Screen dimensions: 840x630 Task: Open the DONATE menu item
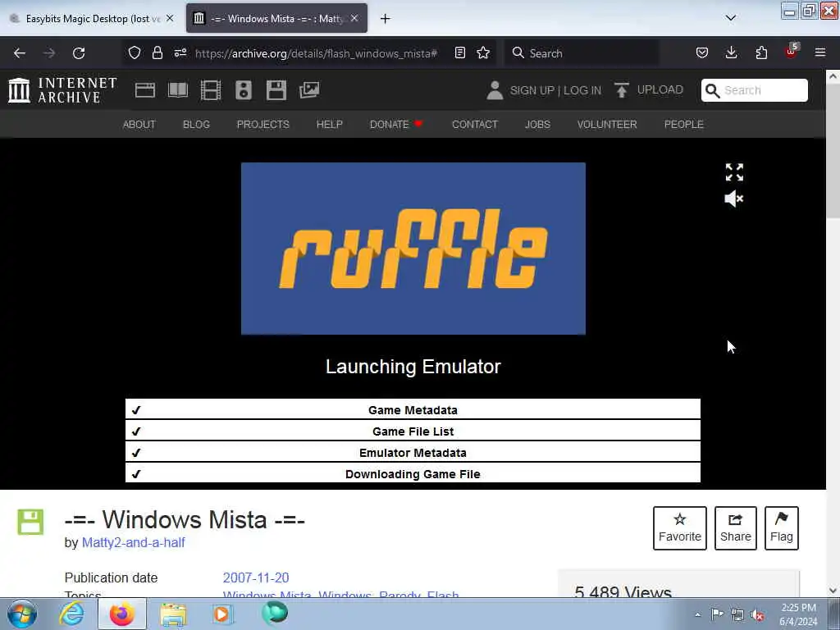(x=396, y=125)
